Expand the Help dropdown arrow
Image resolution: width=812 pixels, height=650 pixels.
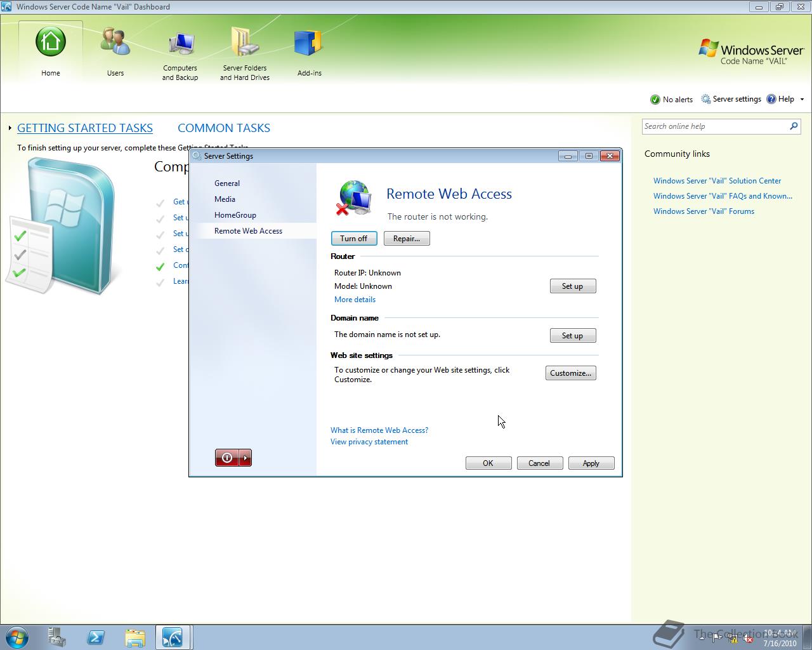(x=802, y=100)
